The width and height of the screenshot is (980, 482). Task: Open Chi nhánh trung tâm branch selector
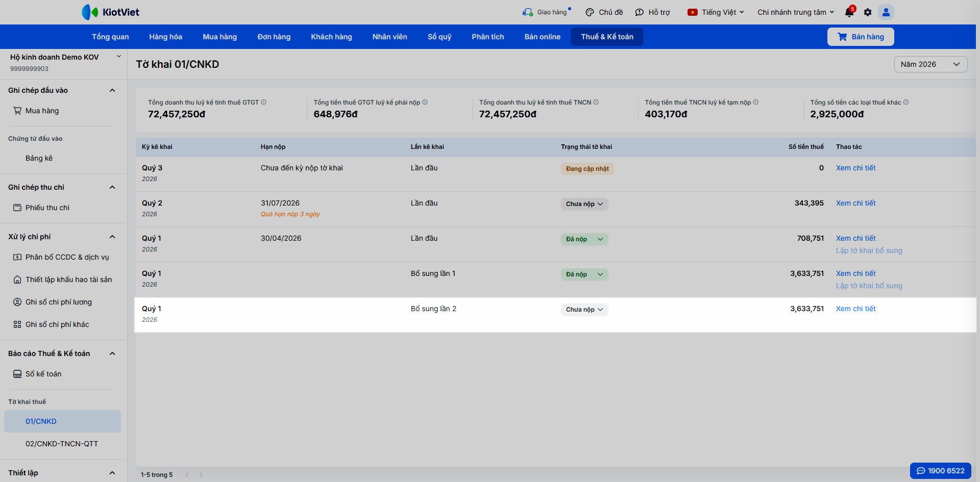[x=796, y=12]
